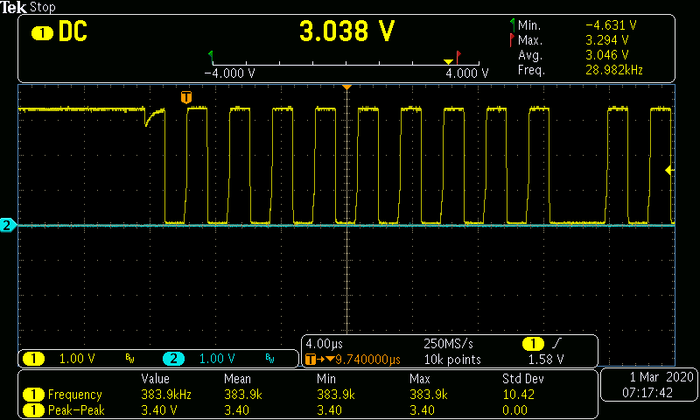Click the 3.40 V peak-peak value
This screenshot has height=420, width=700.
coord(159,410)
